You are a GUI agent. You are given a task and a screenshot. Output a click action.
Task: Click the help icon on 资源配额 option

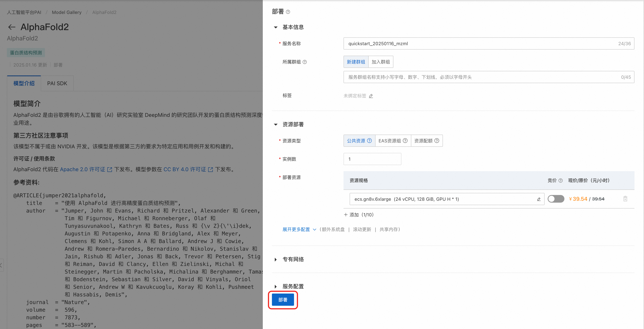[437, 141]
